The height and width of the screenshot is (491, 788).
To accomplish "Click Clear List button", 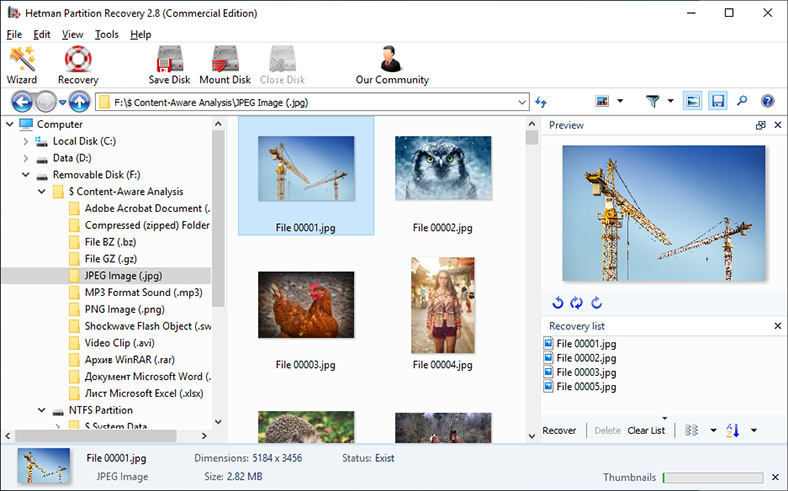I will tap(646, 430).
